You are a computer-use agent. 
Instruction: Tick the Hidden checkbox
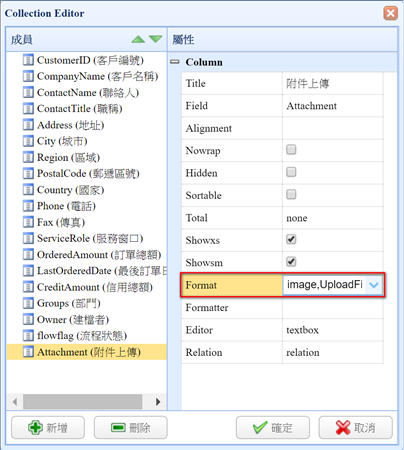click(x=291, y=172)
